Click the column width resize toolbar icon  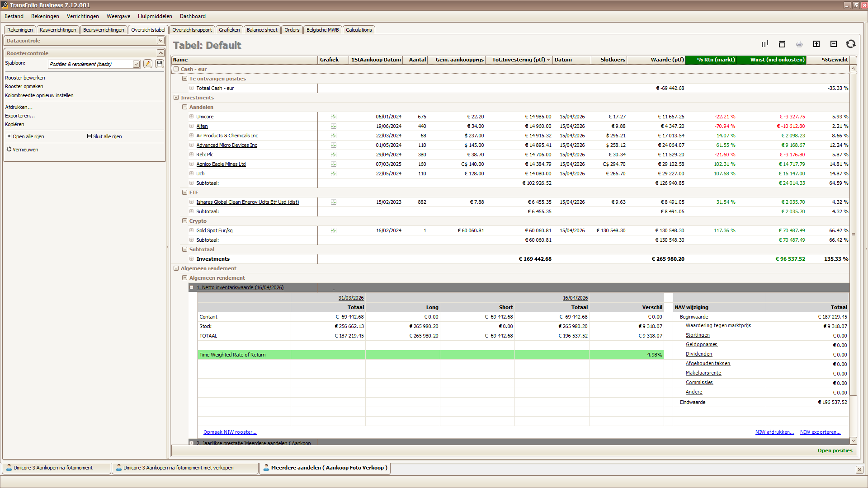tap(782, 44)
